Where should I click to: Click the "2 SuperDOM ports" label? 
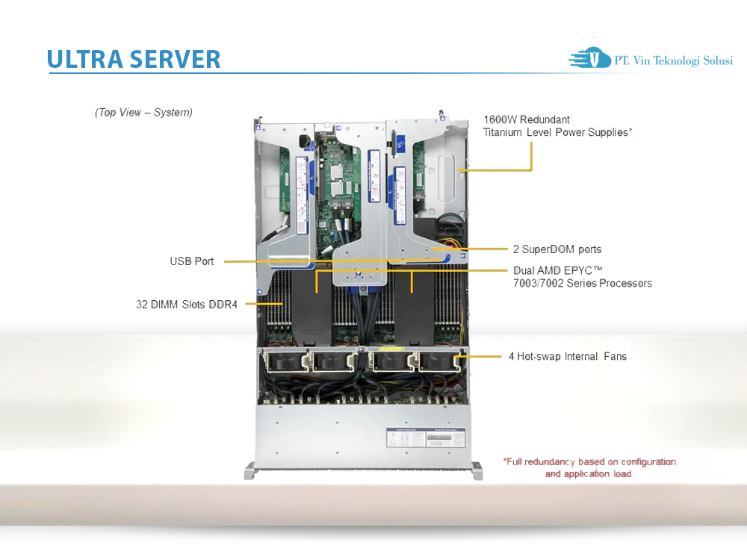[557, 249]
